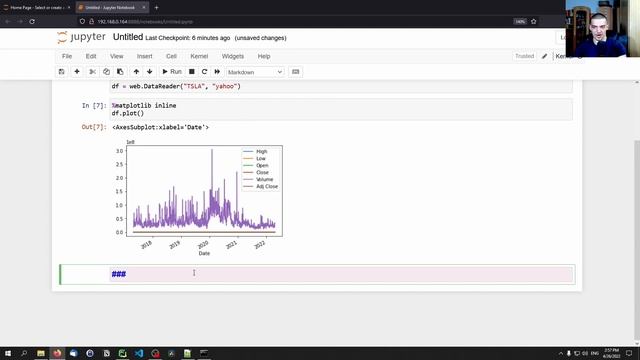Click the web.DataReader TSLA code cell

coord(341,87)
